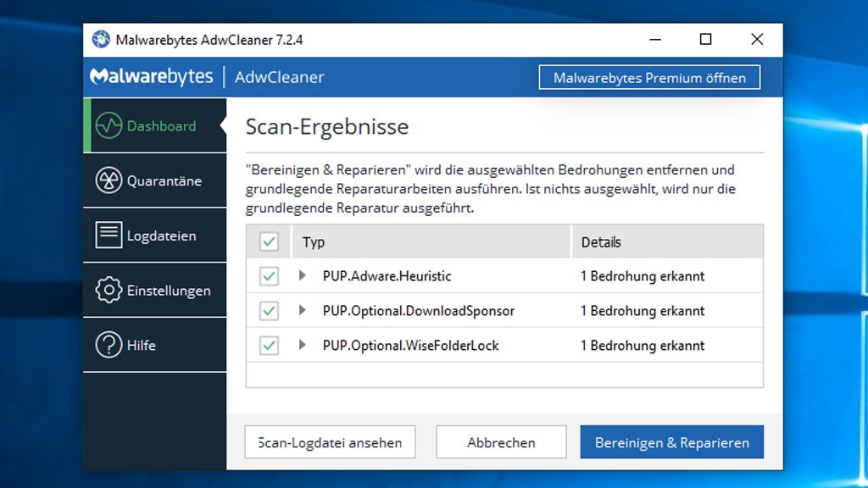
Task: Expand the PUP.Optional.DownloadSponsor row arrow
Action: [303, 310]
